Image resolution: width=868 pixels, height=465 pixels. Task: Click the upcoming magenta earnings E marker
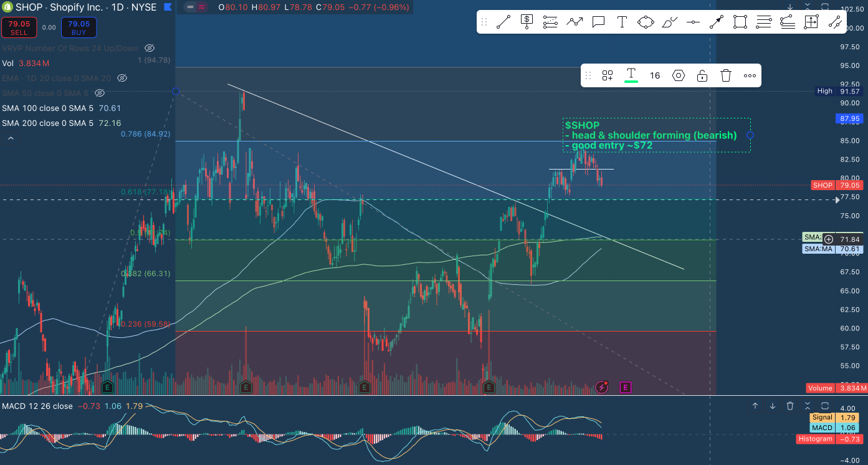(626, 387)
